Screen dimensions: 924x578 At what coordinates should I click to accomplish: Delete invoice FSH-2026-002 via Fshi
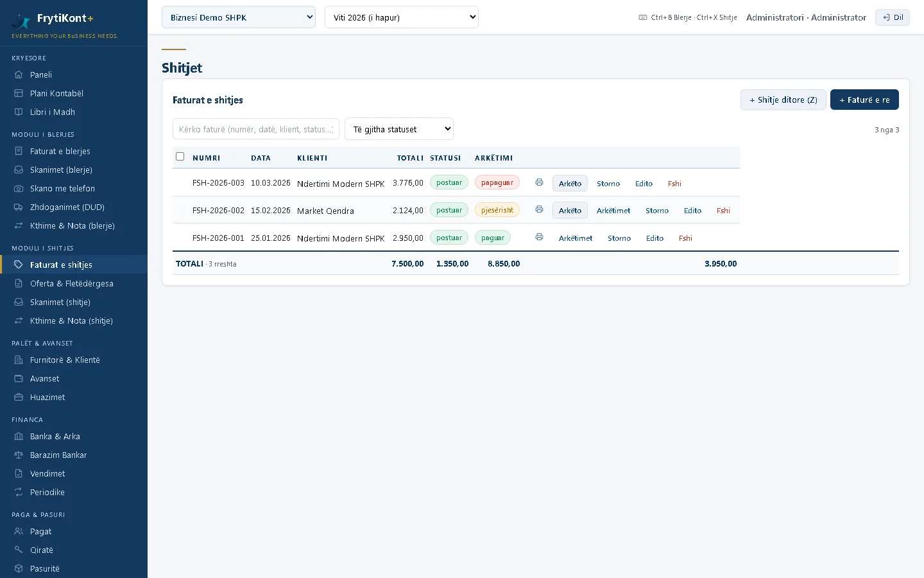pos(723,211)
